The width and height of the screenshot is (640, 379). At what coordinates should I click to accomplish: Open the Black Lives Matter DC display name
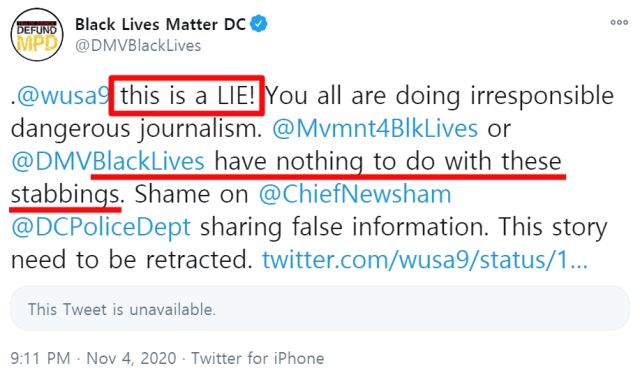click(160, 24)
